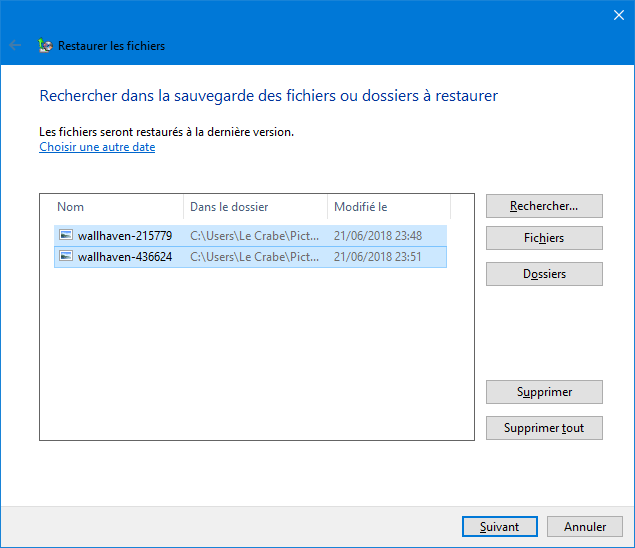Click the Dossiers button

[x=544, y=274]
